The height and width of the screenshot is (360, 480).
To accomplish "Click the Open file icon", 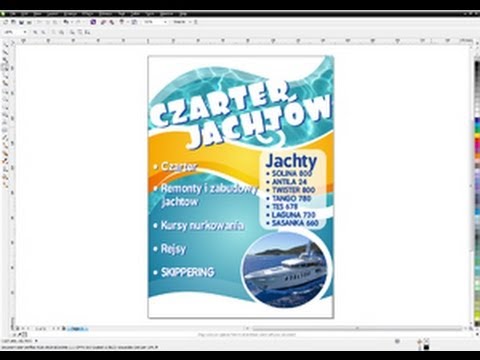I will click(x=13, y=22).
